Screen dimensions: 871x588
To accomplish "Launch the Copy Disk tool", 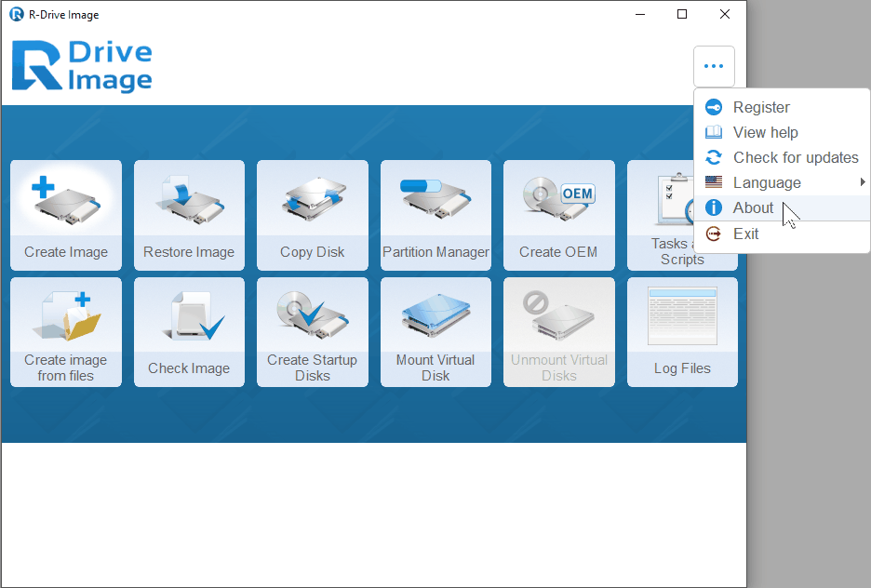I will click(312, 216).
